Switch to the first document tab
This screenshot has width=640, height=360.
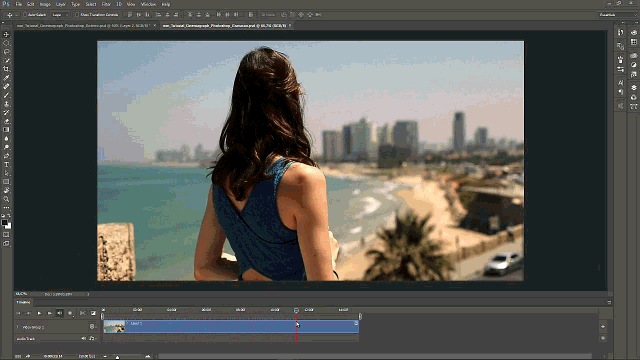[83, 25]
